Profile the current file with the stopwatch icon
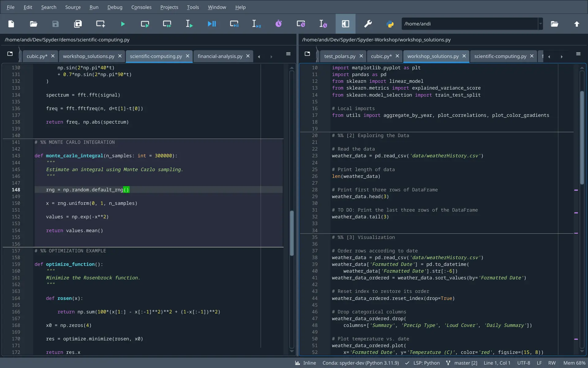Screen dimensions: 588x368 tap(278, 24)
